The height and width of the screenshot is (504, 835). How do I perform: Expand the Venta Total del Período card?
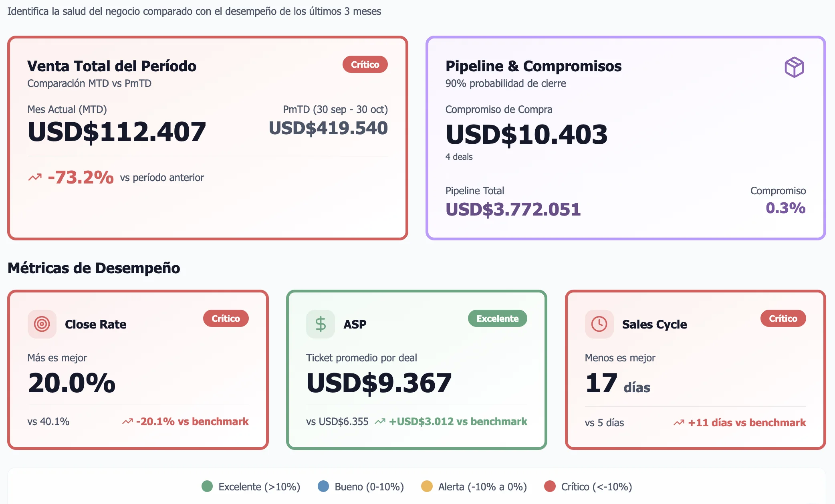point(207,138)
